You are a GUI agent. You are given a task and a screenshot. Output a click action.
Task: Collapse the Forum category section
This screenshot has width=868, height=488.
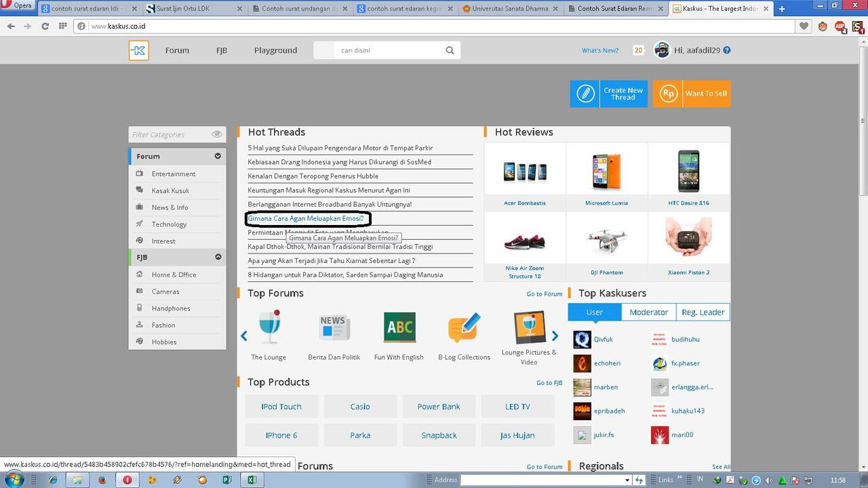(218, 156)
